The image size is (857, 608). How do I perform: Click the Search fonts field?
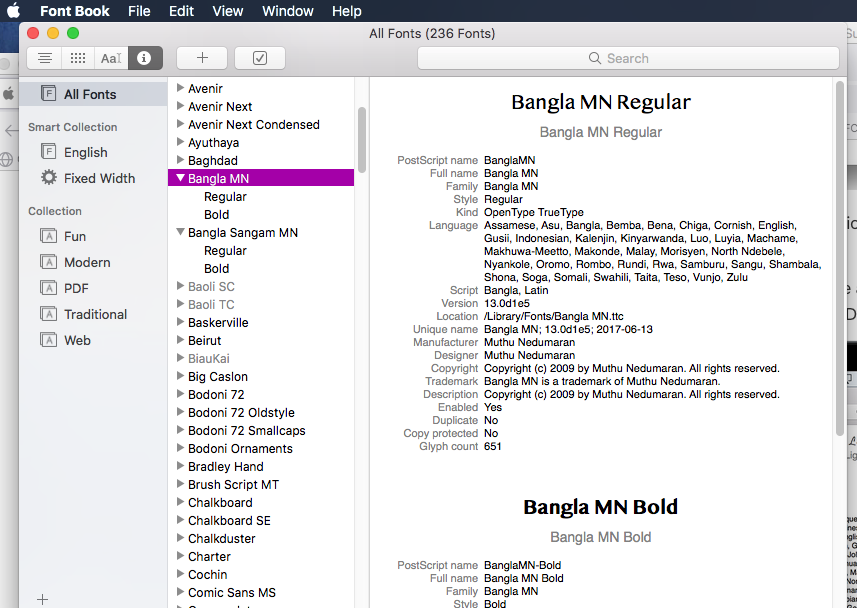[628, 58]
